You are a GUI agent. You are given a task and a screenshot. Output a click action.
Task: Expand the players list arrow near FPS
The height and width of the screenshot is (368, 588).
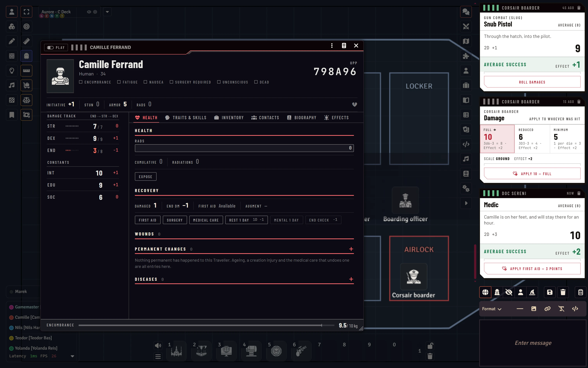(72, 356)
